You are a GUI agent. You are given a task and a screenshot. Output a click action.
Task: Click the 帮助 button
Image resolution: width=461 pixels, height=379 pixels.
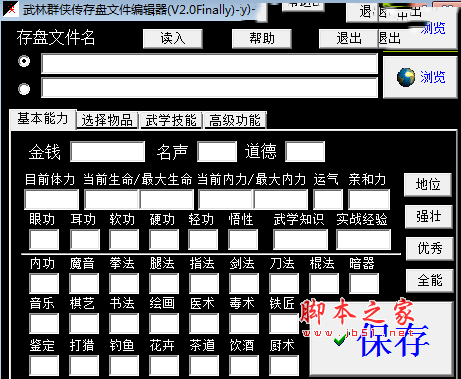(x=262, y=39)
